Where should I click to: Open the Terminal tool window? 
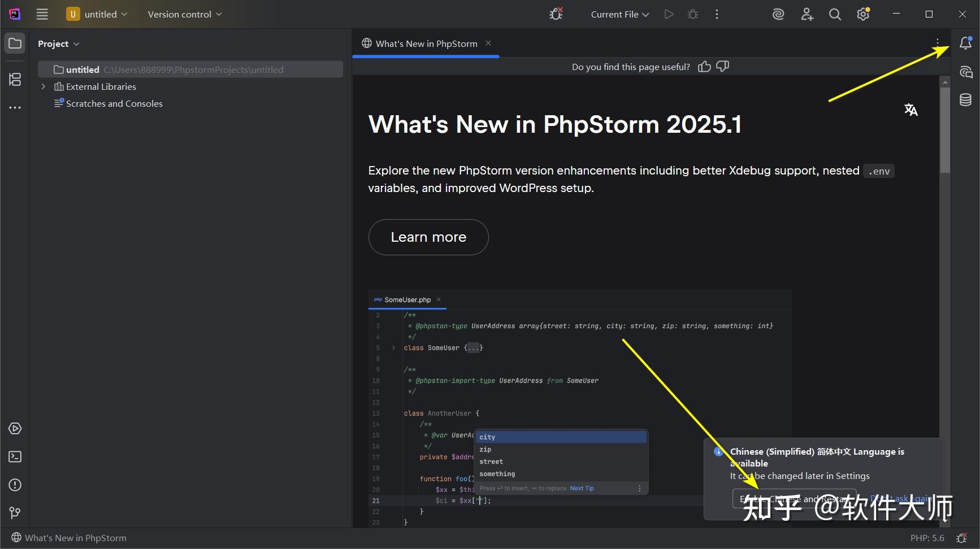click(x=15, y=456)
